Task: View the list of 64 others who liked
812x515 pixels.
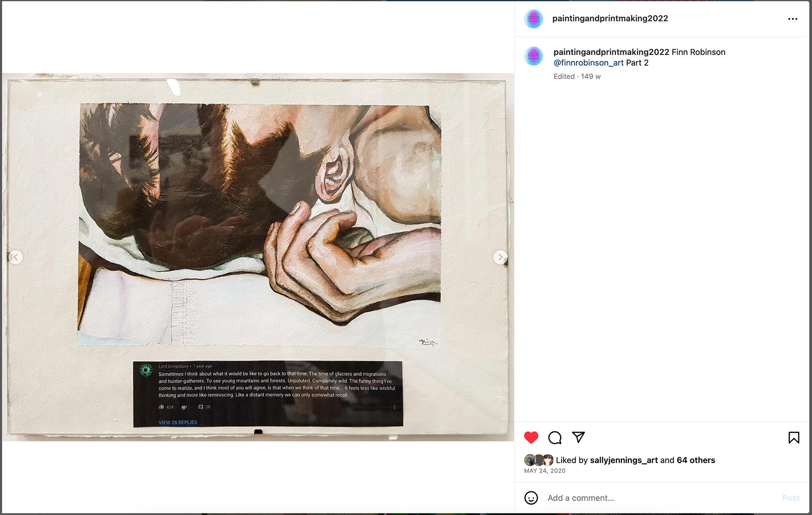Action: pyautogui.click(x=696, y=460)
